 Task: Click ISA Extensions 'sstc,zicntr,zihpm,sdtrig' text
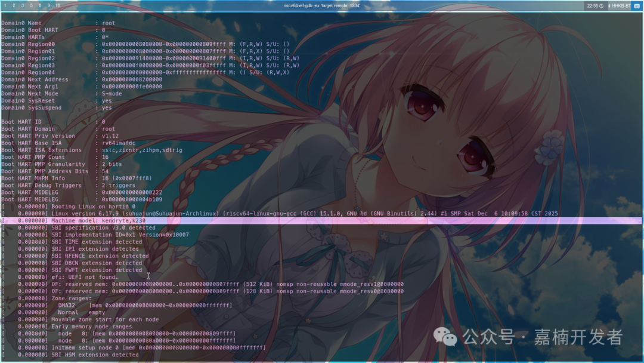click(142, 150)
